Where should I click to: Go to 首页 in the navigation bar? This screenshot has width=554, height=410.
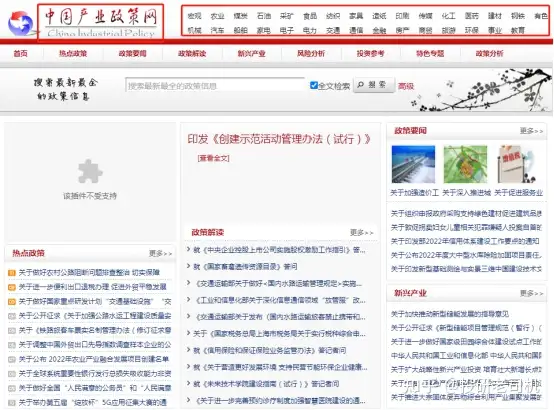[20, 53]
